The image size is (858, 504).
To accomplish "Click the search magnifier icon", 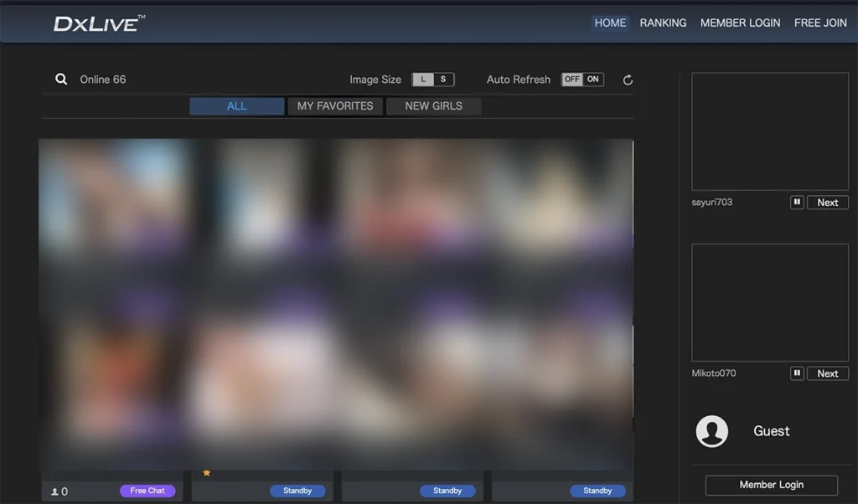I will pos(61,80).
